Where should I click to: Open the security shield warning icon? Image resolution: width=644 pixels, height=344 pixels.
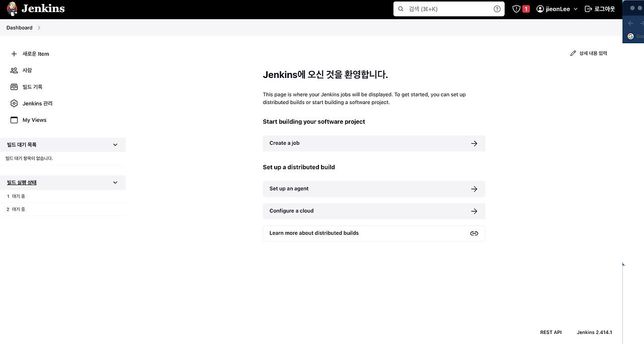516,9
